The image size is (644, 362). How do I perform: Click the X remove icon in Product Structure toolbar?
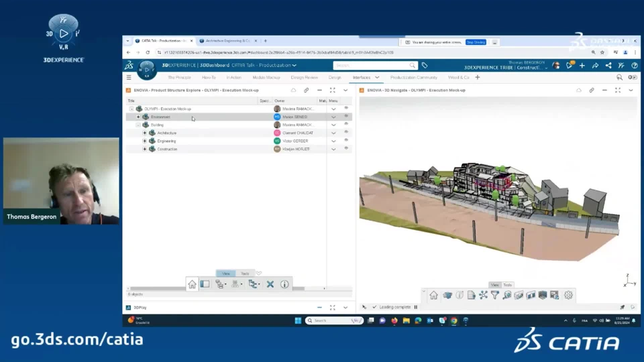pyautogui.click(x=270, y=284)
